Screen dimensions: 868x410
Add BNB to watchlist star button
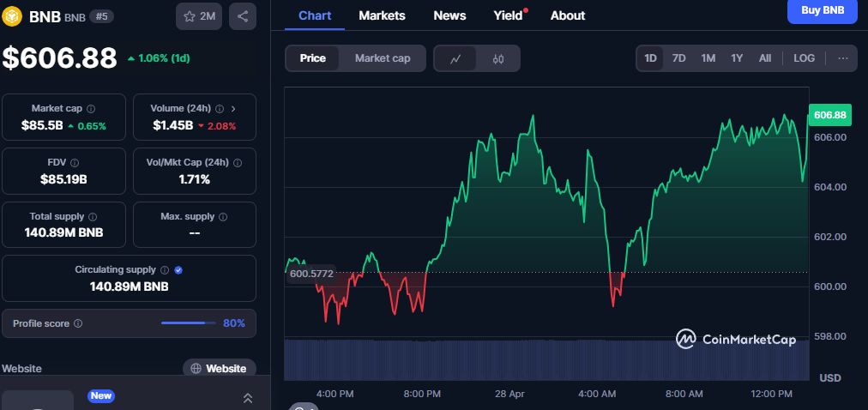pyautogui.click(x=199, y=16)
